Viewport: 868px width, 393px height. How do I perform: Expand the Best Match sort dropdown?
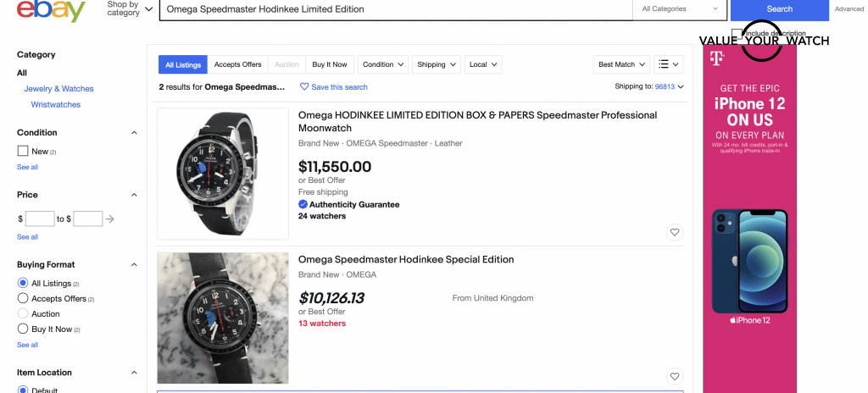point(621,64)
